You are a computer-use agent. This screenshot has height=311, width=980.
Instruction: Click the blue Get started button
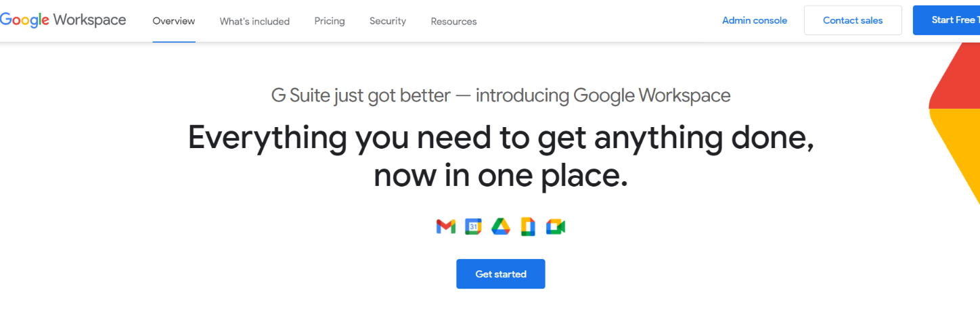pos(501,274)
